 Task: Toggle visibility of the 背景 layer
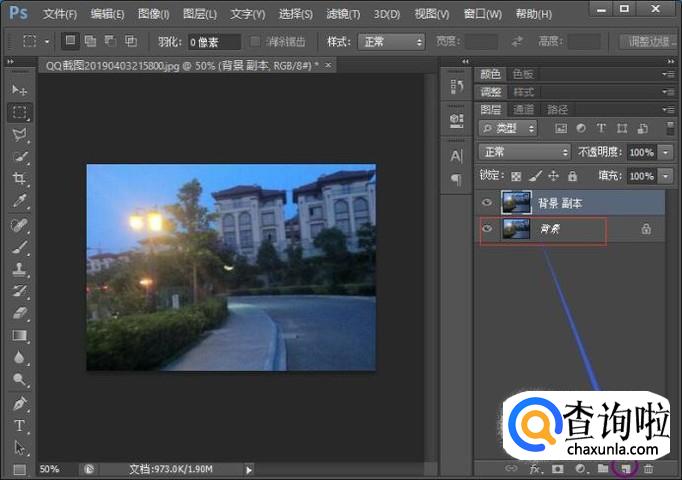coord(487,229)
